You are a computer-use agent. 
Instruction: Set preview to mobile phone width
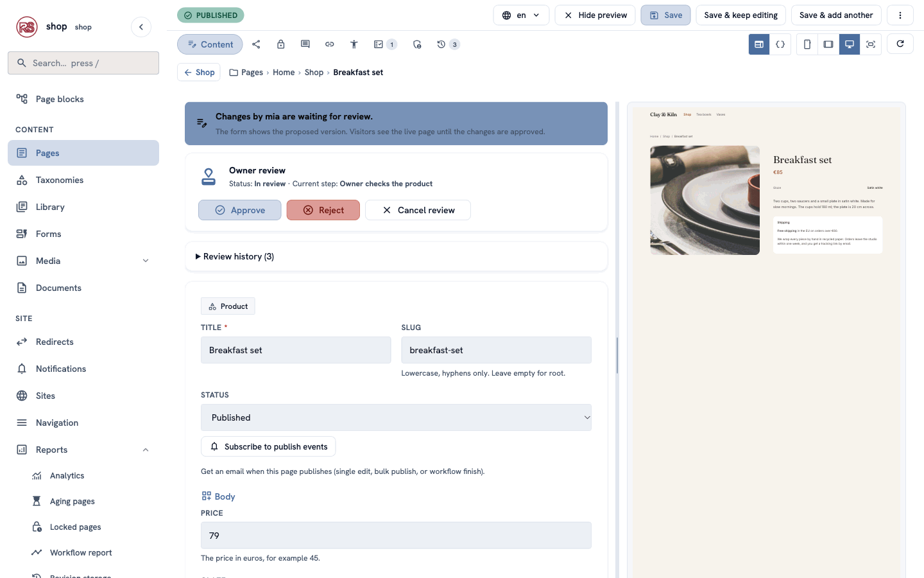tap(807, 44)
